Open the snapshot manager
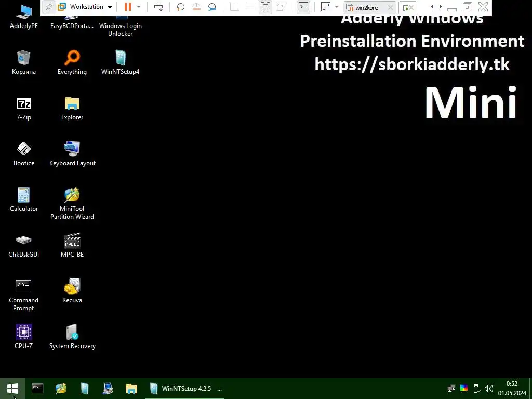 coord(212,7)
